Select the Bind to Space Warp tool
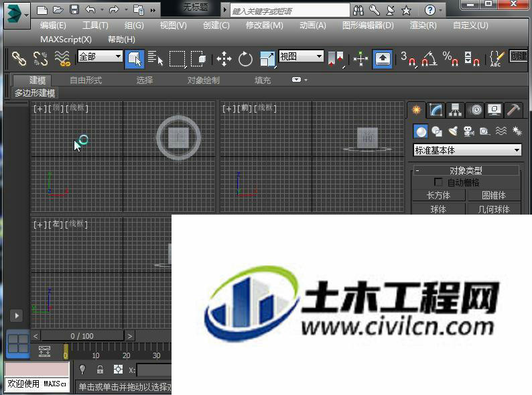 [62, 58]
